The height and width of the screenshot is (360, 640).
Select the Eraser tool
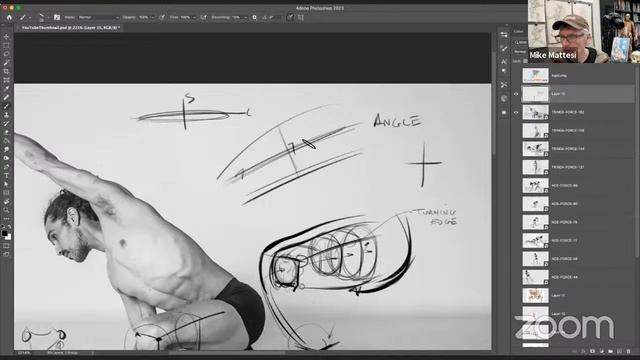[6, 132]
